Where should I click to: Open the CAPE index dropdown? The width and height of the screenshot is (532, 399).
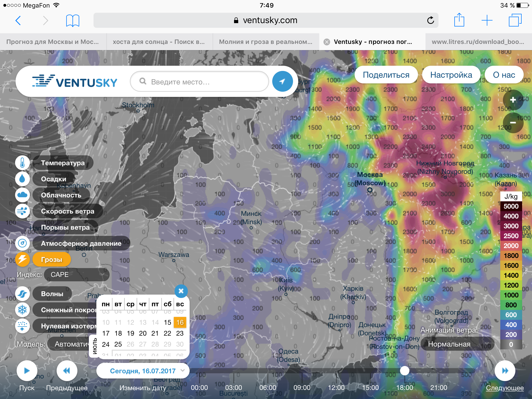click(x=76, y=275)
